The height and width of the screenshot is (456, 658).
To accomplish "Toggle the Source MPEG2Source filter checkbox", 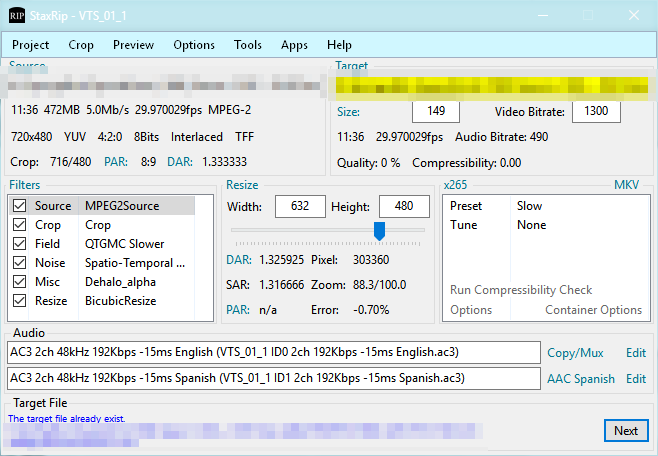I will pyautogui.click(x=20, y=206).
